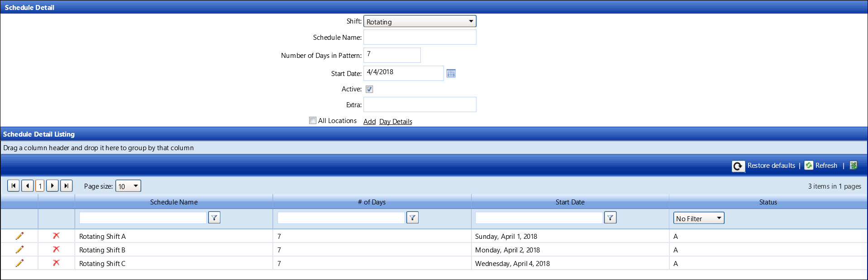Export the listing to Excel
This screenshot has height=280, width=868.
pyautogui.click(x=854, y=166)
